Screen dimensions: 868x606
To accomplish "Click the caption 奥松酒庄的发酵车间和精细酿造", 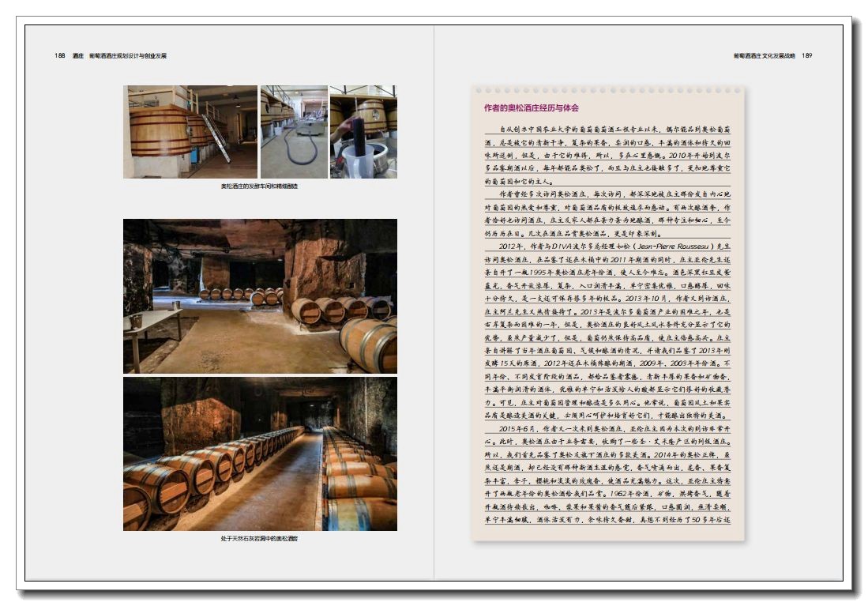I will point(260,186).
